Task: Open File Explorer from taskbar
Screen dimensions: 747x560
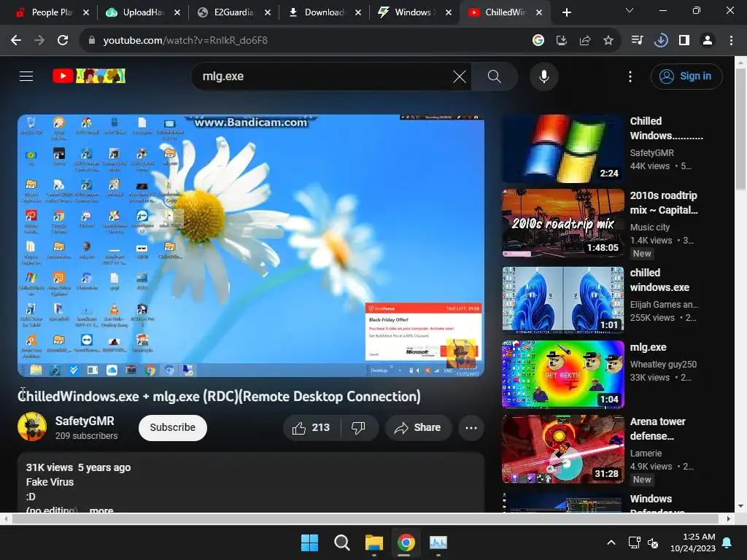Action: click(x=374, y=542)
